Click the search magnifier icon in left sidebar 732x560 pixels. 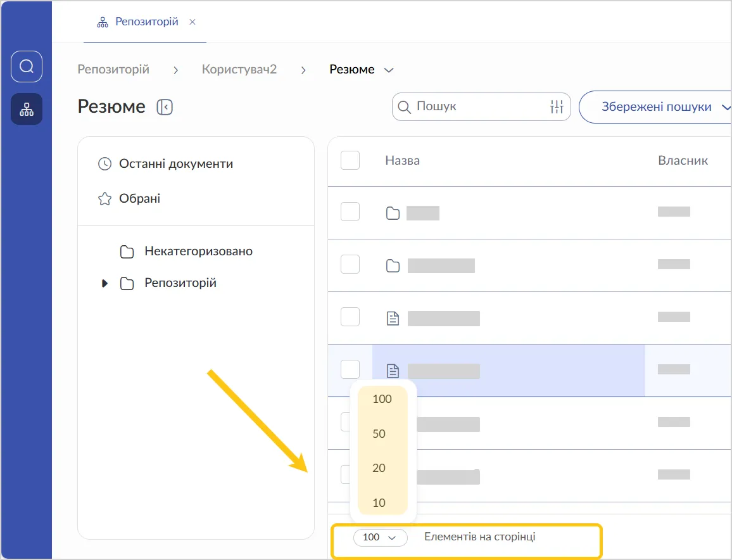point(27,67)
